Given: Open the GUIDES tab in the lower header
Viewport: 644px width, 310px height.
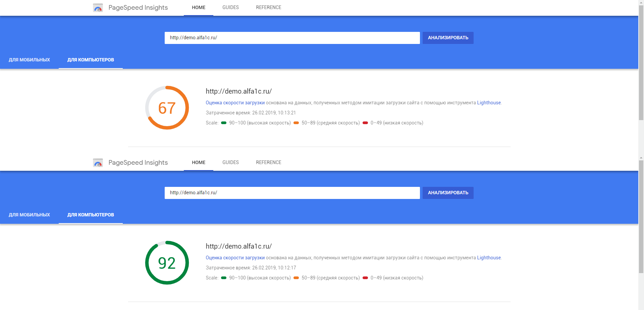Looking at the screenshot, I should (x=230, y=162).
